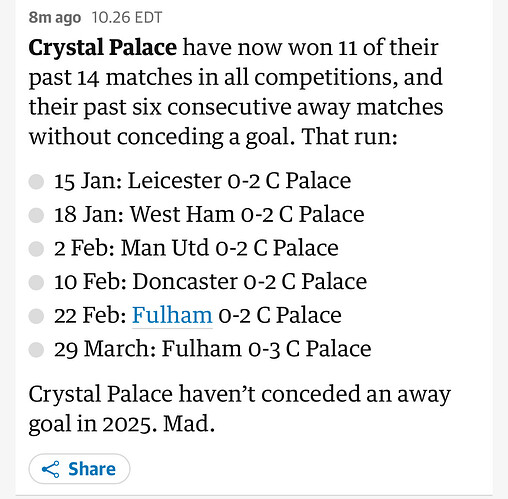Click the '8m ago' post timestamp
This screenshot has width=508, height=499.
(55, 18)
